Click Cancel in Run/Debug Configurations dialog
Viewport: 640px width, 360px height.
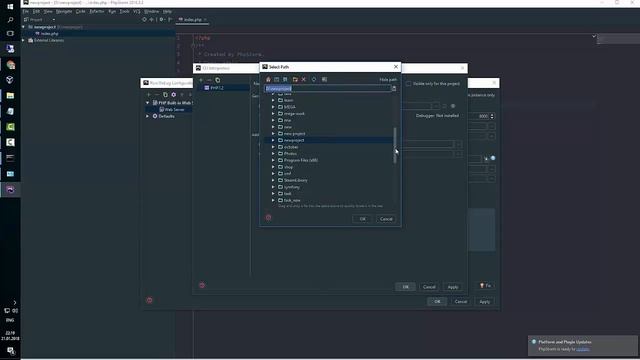(x=461, y=302)
